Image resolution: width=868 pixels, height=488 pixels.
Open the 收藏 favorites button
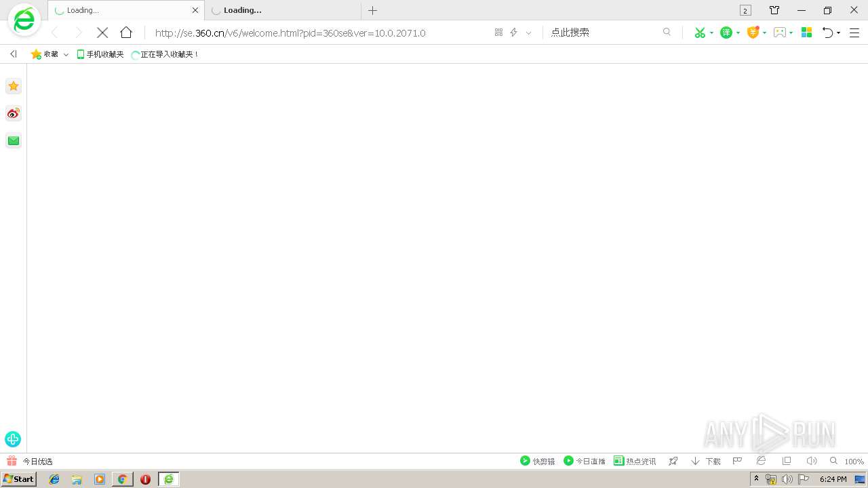(45, 54)
